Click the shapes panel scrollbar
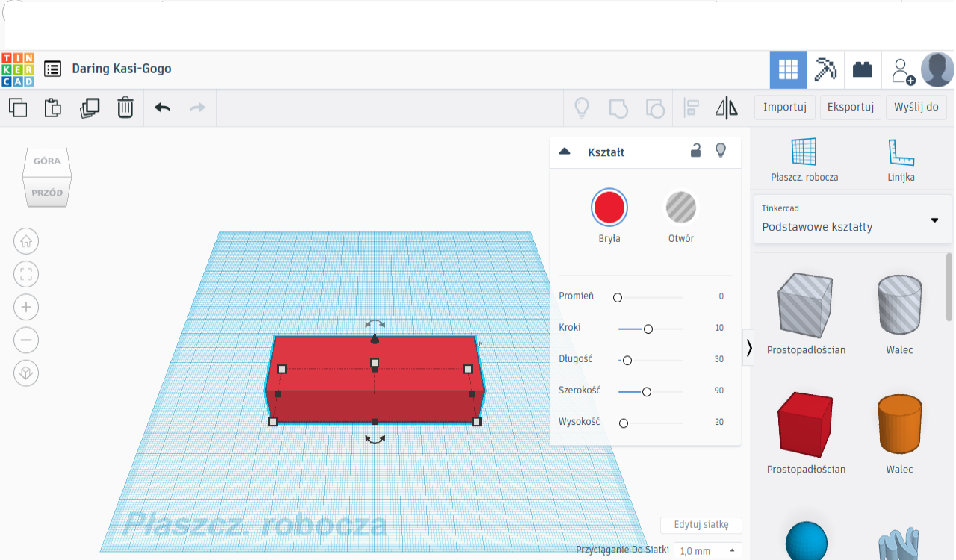 (949, 287)
